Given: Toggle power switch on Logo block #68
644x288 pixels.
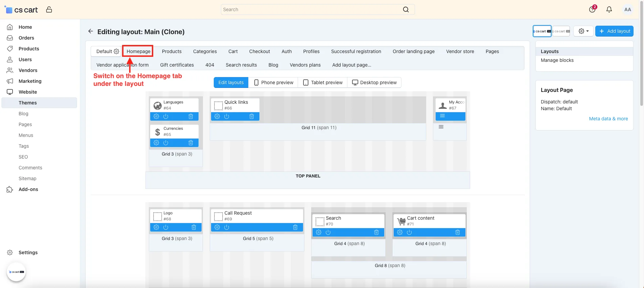Looking at the screenshot, I should [166, 227].
